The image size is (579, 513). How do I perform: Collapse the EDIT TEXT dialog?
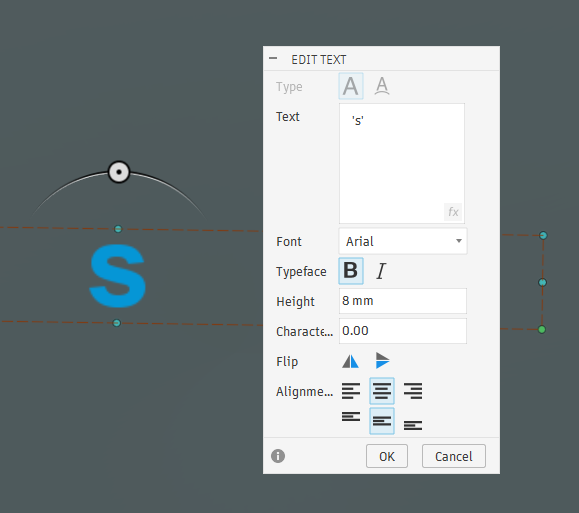point(273,58)
